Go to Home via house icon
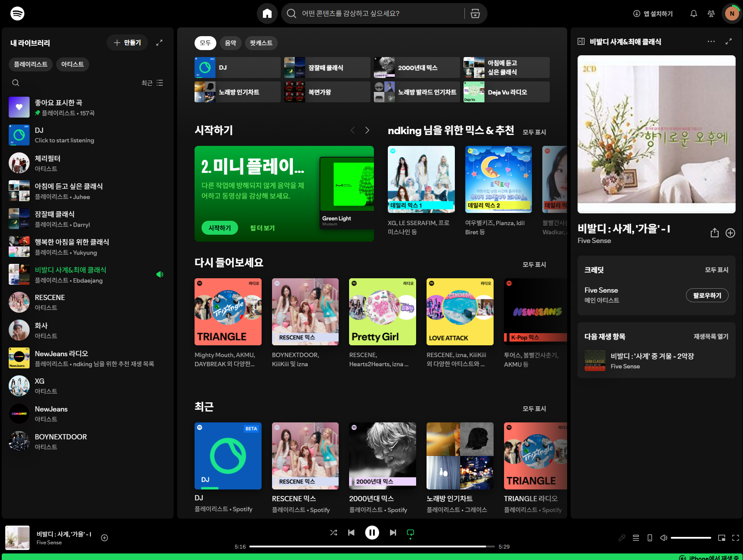The width and height of the screenshot is (743, 560). [x=267, y=13]
